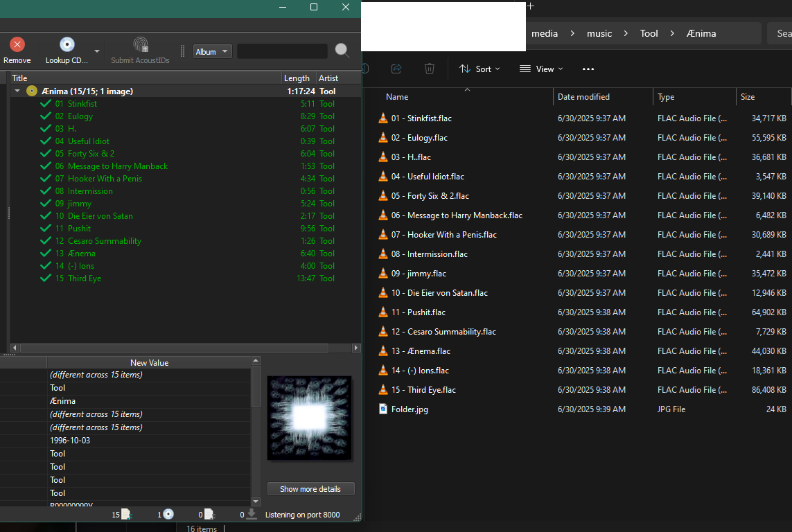Click the Folder.jpg file icon

click(x=383, y=409)
